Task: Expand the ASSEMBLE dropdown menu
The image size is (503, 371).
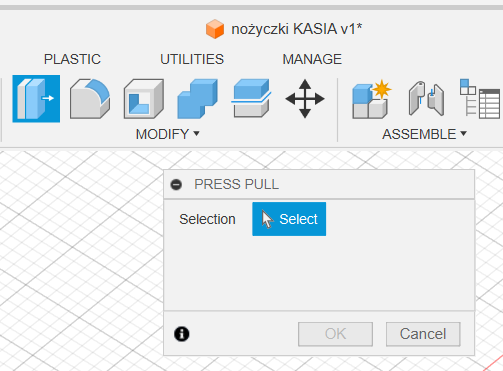Action: pyautogui.click(x=424, y=134)
